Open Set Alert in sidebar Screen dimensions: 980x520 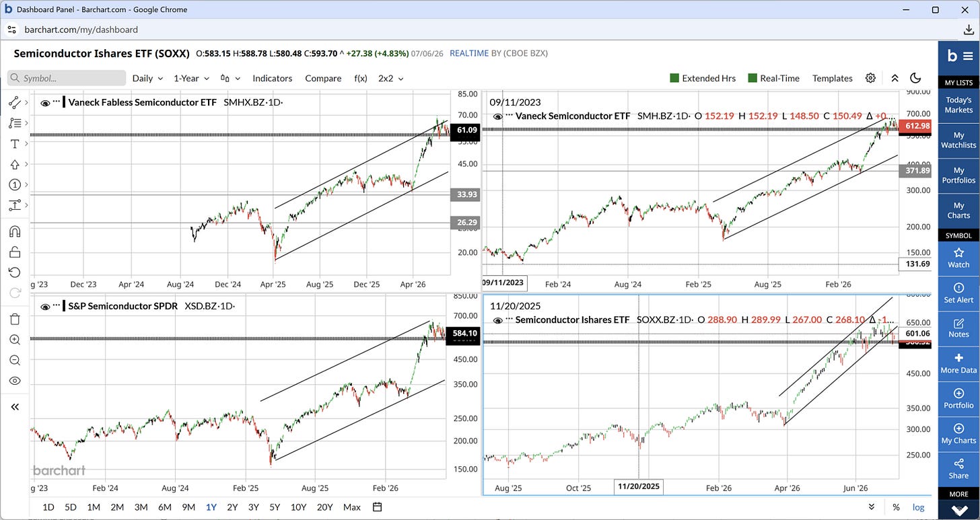(x=958, y=293)
